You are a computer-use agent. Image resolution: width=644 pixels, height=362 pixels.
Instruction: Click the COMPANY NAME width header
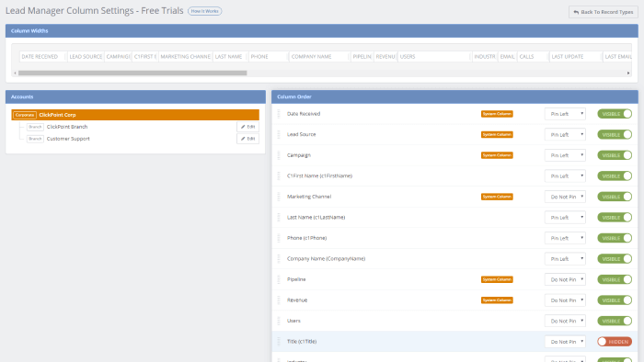(x=319, y=57)
